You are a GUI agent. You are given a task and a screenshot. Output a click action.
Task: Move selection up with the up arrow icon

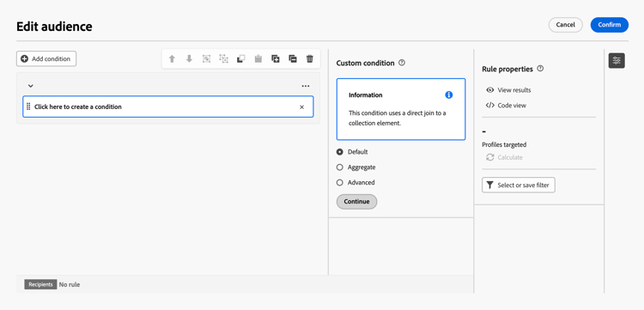click(x=172, y=59)
